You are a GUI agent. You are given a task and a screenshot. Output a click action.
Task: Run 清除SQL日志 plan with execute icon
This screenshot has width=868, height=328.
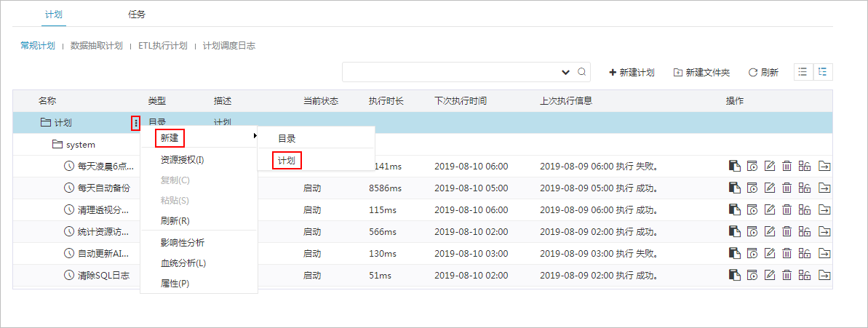(x=752, y=275)
